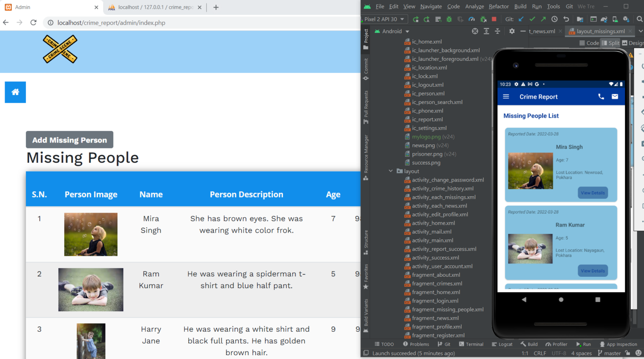Image resolution: width=644 pixels, height=359 pixels.
Task: Click the Git Update Project blue arrow
Action: coord(521,19)
